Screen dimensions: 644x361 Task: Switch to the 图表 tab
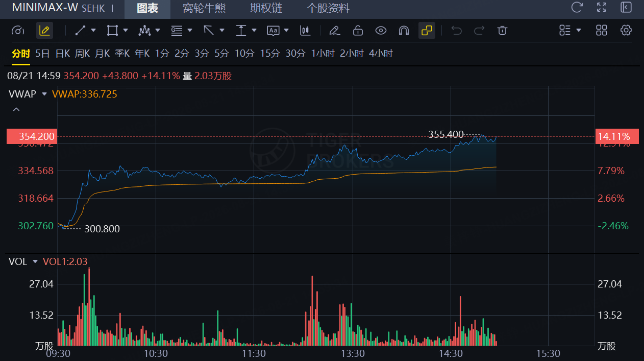(x=147, y=8)
